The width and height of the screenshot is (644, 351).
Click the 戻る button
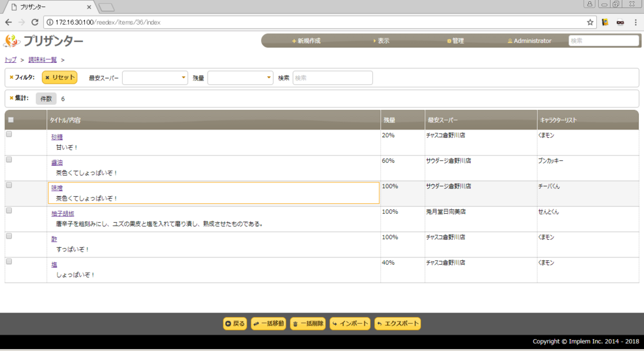[235, 323]
